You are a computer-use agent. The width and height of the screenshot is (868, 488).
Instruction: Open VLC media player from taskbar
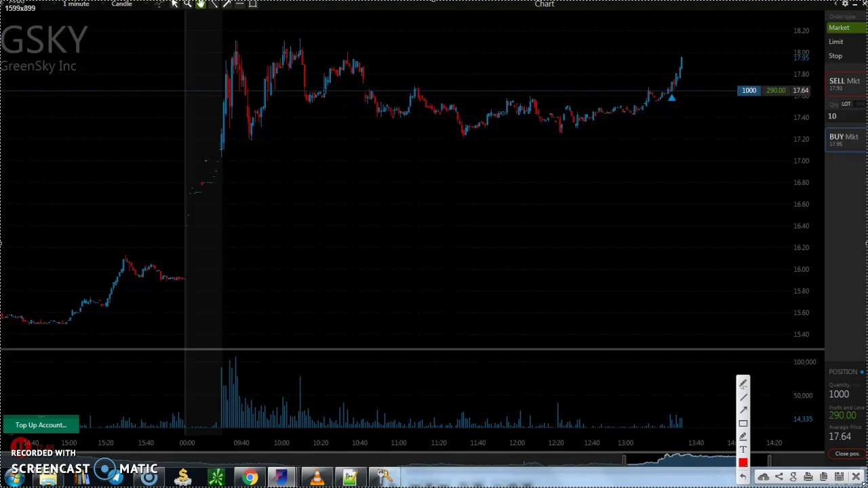317,478
